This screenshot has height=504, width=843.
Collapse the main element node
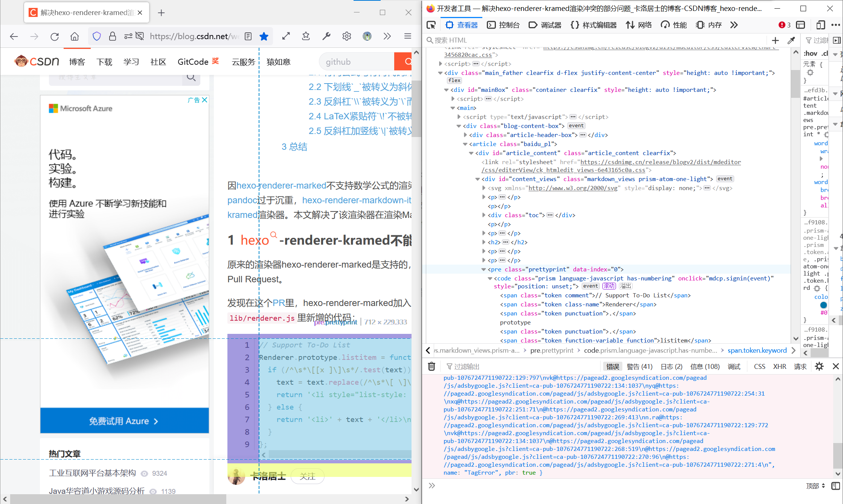tap(453, 108)
